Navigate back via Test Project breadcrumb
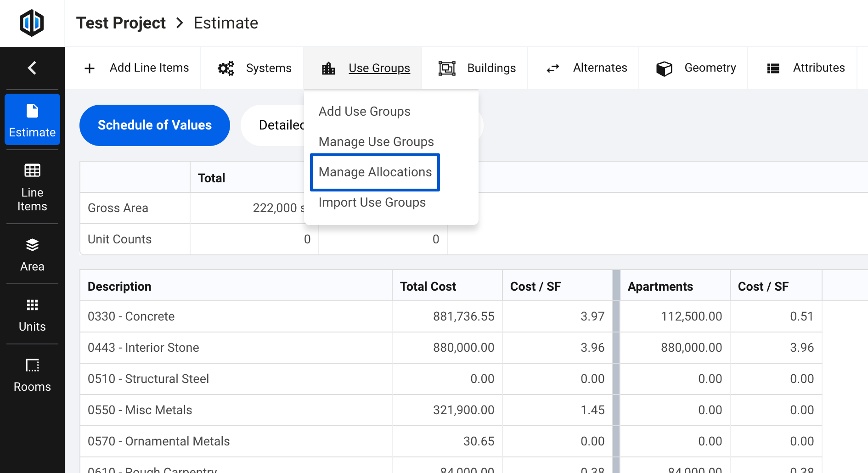The width and height of the screenshot is (868, 473). (121, 23)
